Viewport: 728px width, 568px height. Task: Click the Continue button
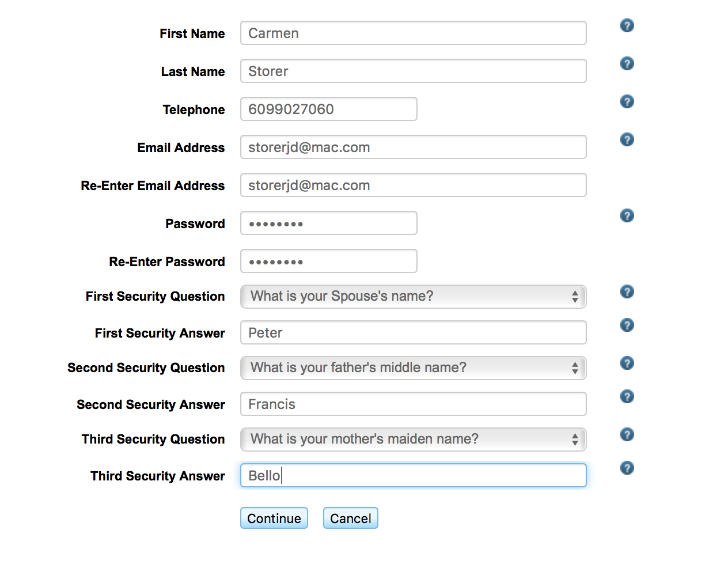pos(274,518)
